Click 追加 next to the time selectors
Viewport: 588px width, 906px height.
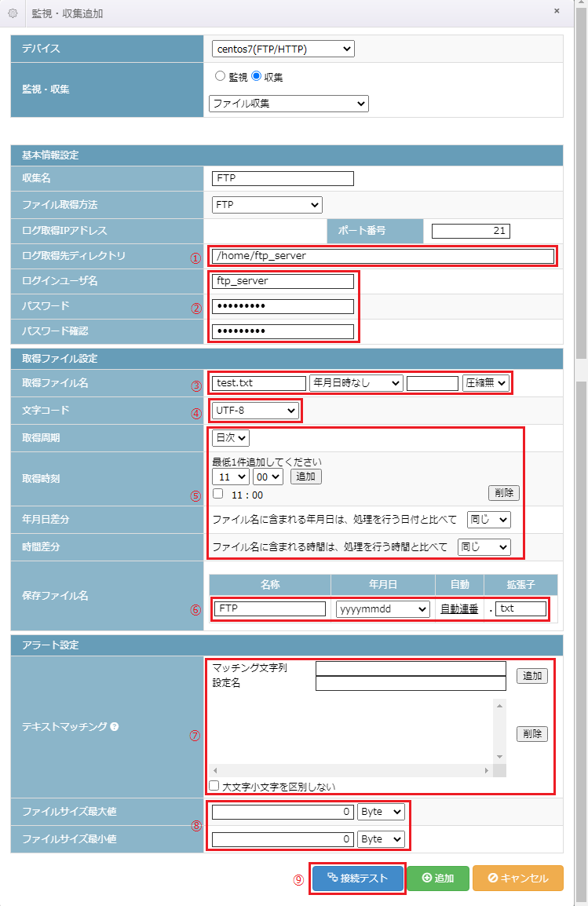305,477
